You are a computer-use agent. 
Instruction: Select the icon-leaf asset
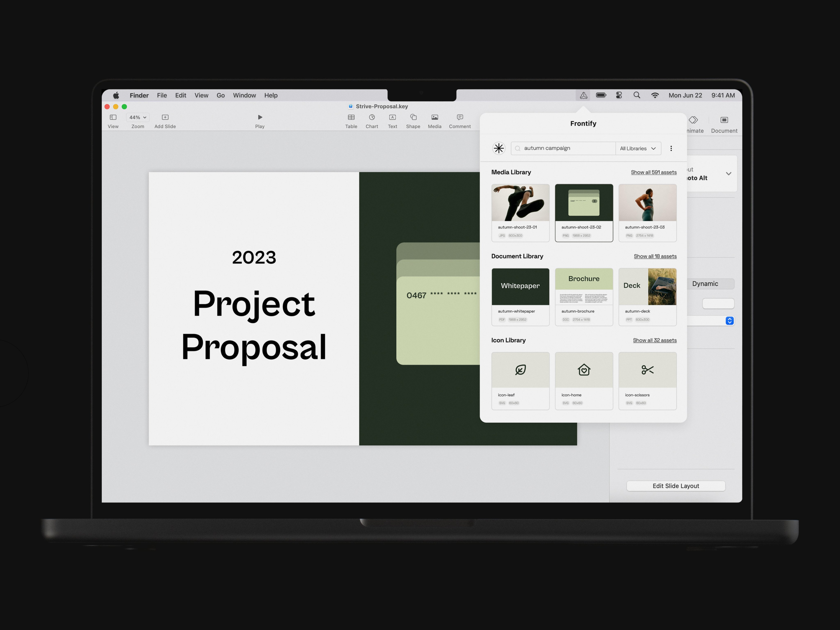point(520,381)
